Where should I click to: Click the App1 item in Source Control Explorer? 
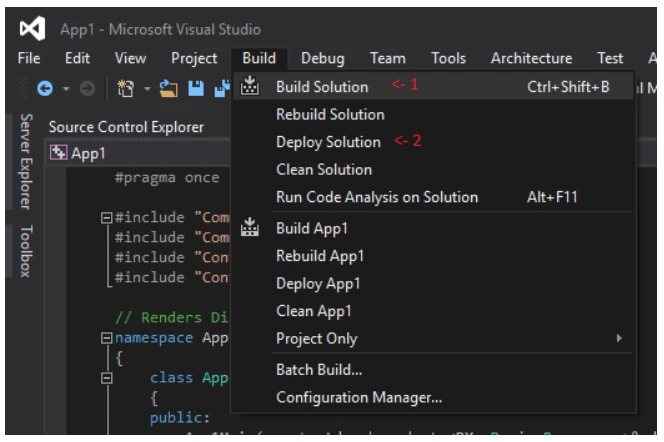(88, 153)
